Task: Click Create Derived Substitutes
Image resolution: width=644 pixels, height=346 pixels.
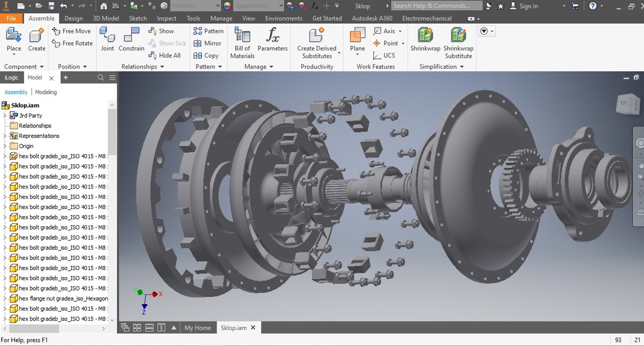Action: click(317, 43)
